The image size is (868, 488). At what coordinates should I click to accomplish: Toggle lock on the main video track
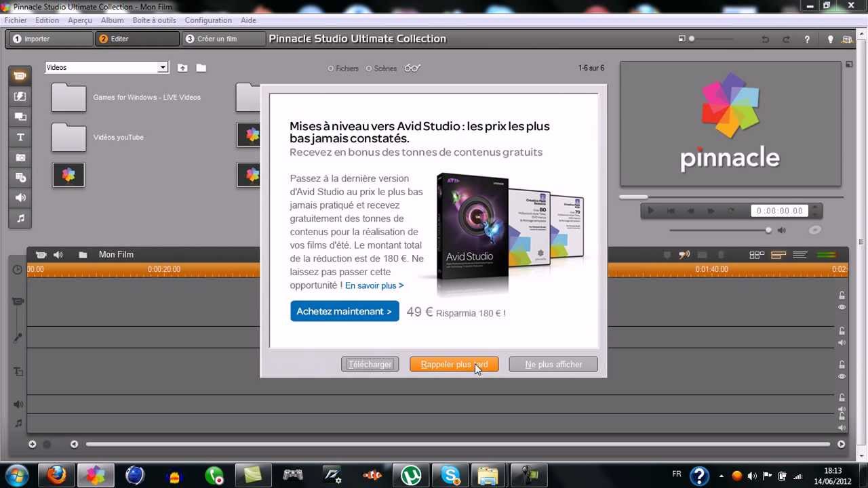[842, 296]
